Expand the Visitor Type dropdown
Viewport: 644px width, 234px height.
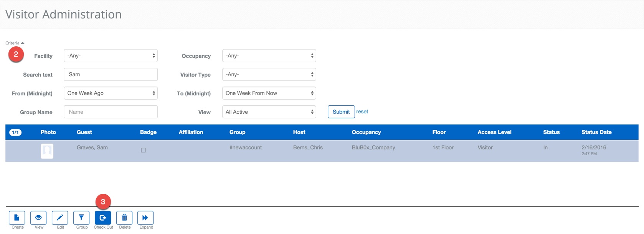[x=269, y=74]
